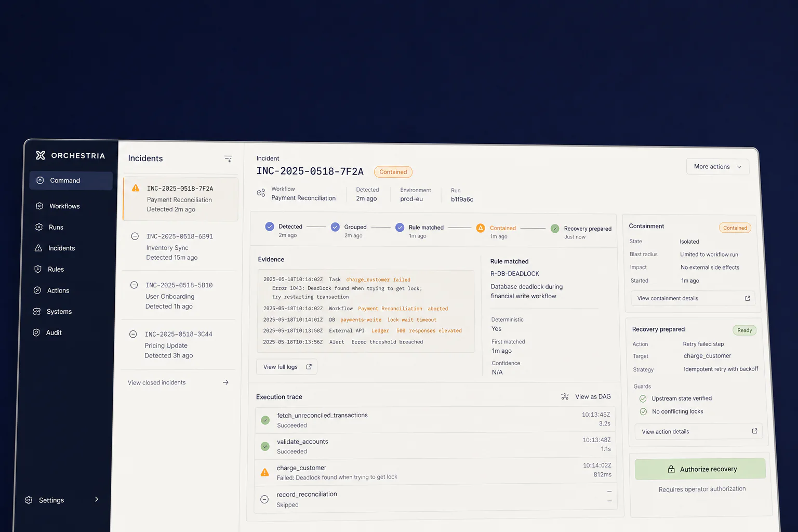This screenshot has height=532, width=798.
Task: Select incident INC-2025-0518-6B91 Inventory Sync
Action: (x=180, y=247)
